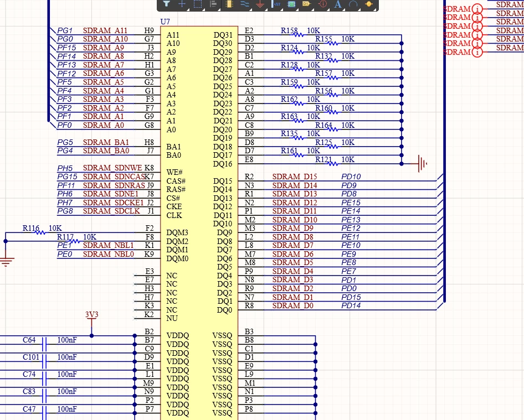Select the GND symbol right of R121
Image resolution: width=524 pixels, height=420 pixels.
pyautogui.click(x=422, y=164)
